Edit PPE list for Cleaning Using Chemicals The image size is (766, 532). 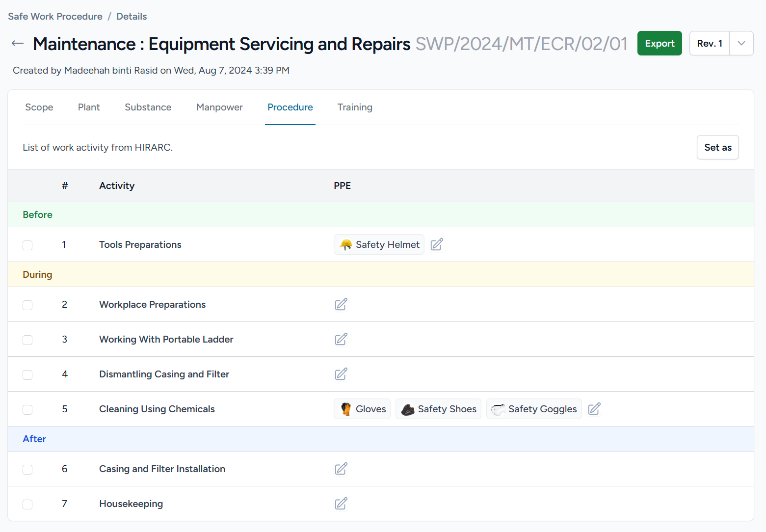pos(594,408)
